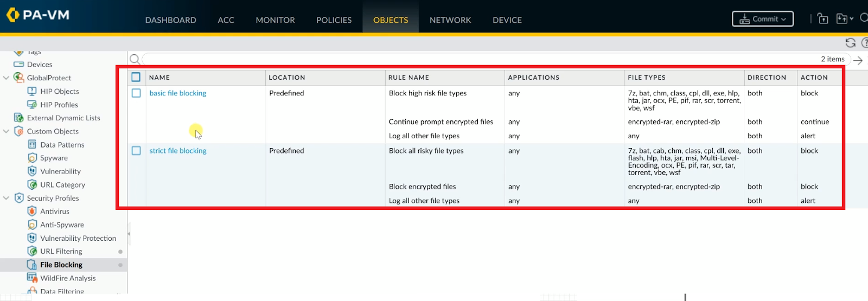Screen dimensions: 868x301
Task: Click the Commit button
Action: (763, 19)
